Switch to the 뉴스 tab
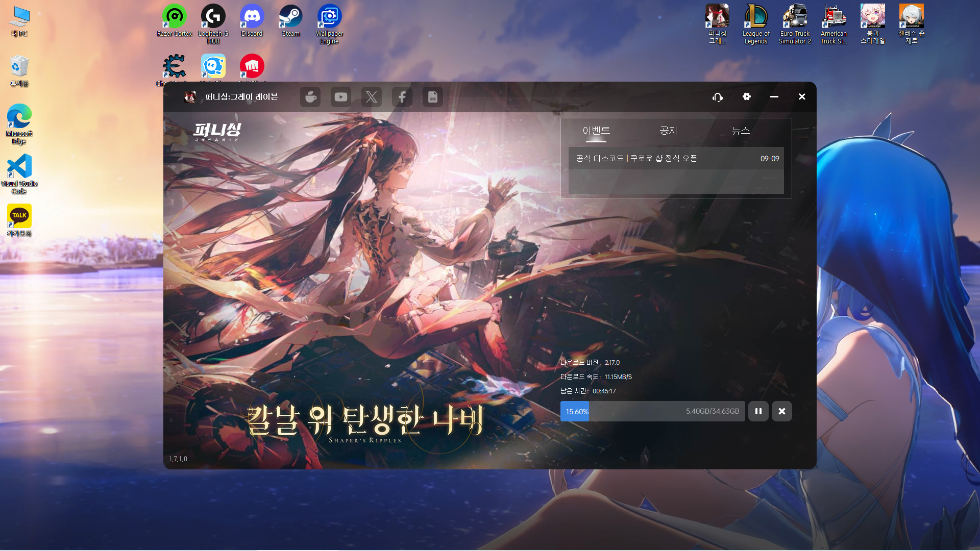The image size is (980, 551). pyautogui.click(x=741, y=131)
